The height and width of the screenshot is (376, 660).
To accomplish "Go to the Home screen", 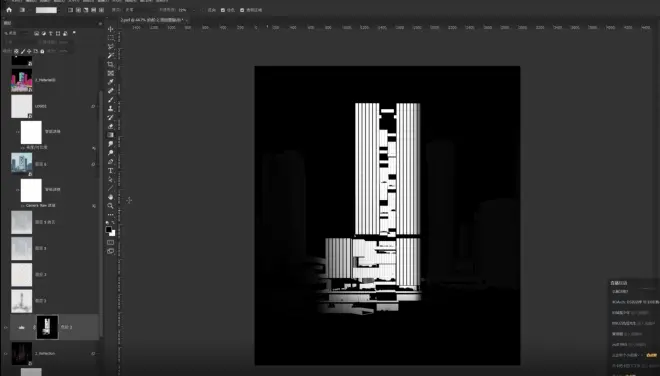I will pos(9,10).
